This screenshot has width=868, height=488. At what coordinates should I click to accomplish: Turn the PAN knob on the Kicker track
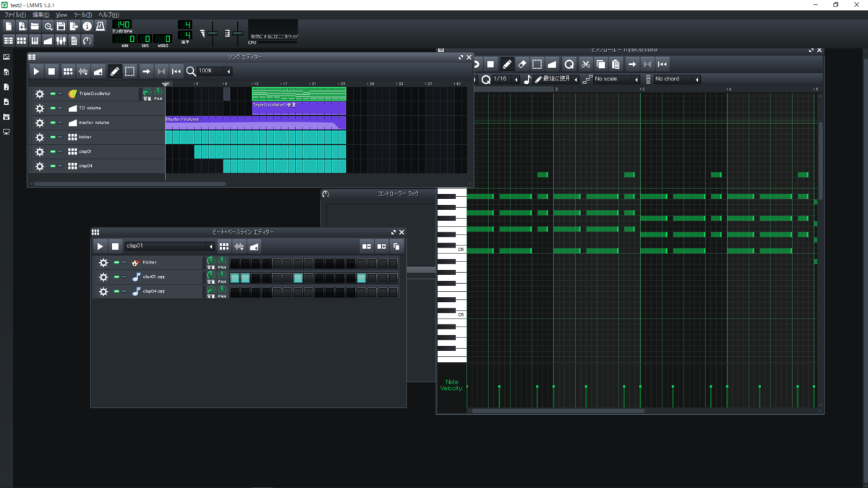coord(222,260)
